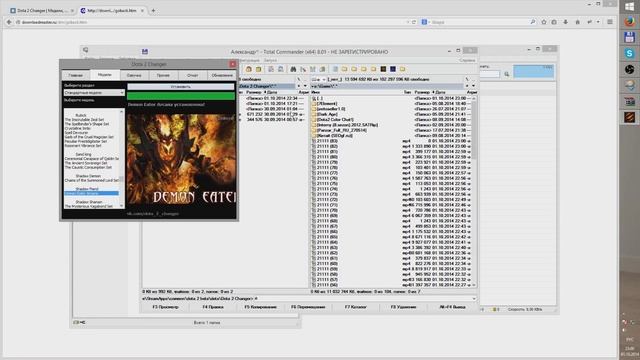Viewport: 640px width, 360px height.
Task: Click right file panel vertical scrollbar
Action: click(474, 192)
